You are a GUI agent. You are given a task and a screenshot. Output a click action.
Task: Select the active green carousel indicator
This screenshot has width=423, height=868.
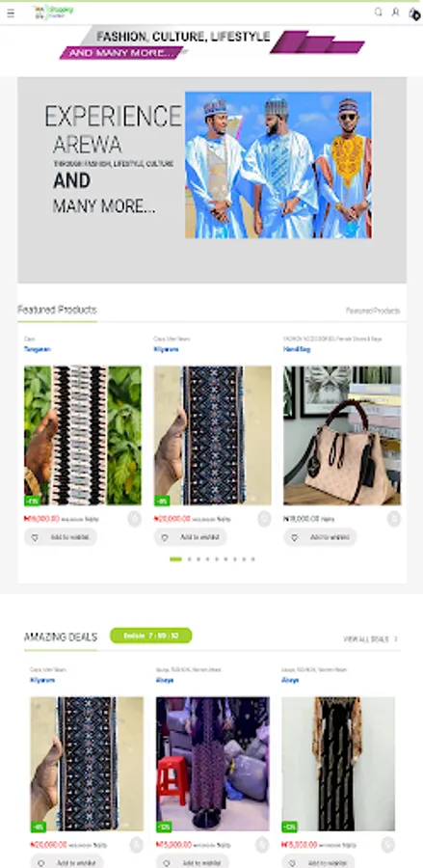pos(175,559)
